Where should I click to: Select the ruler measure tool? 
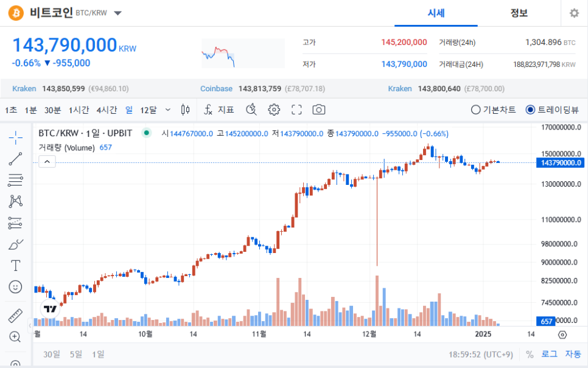tap(15, 316)
